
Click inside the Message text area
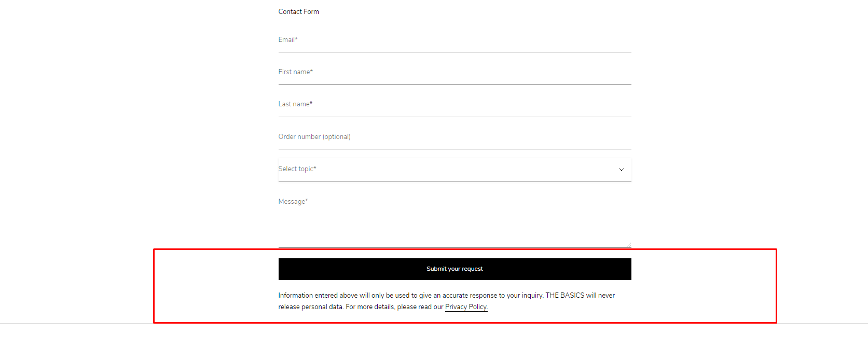(x=454, y=220)
